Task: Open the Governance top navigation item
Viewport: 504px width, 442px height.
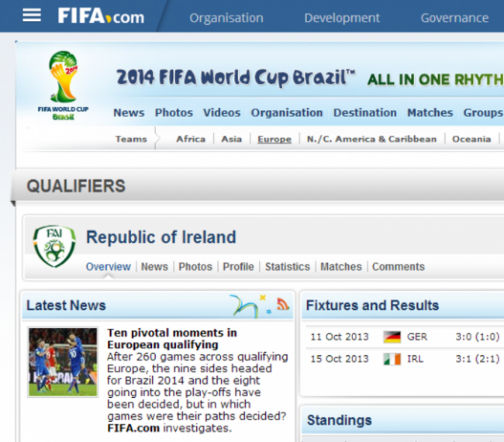Action: (x=455, y=18)
